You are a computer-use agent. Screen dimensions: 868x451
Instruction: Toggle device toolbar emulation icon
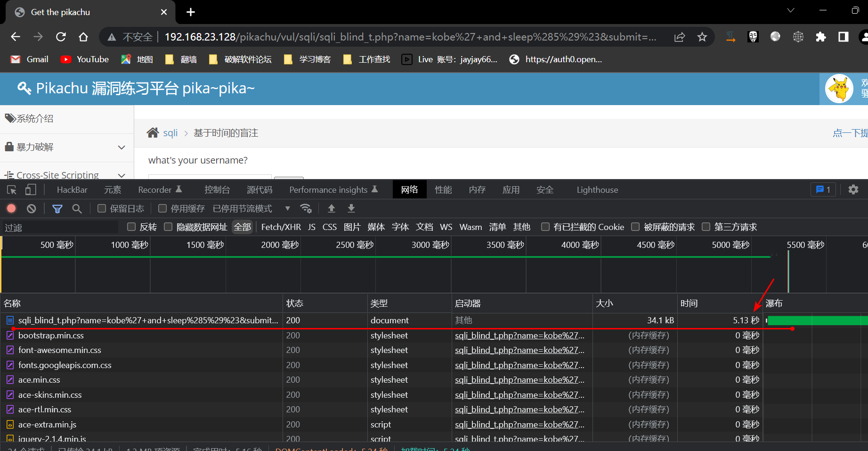pos(31,189)
